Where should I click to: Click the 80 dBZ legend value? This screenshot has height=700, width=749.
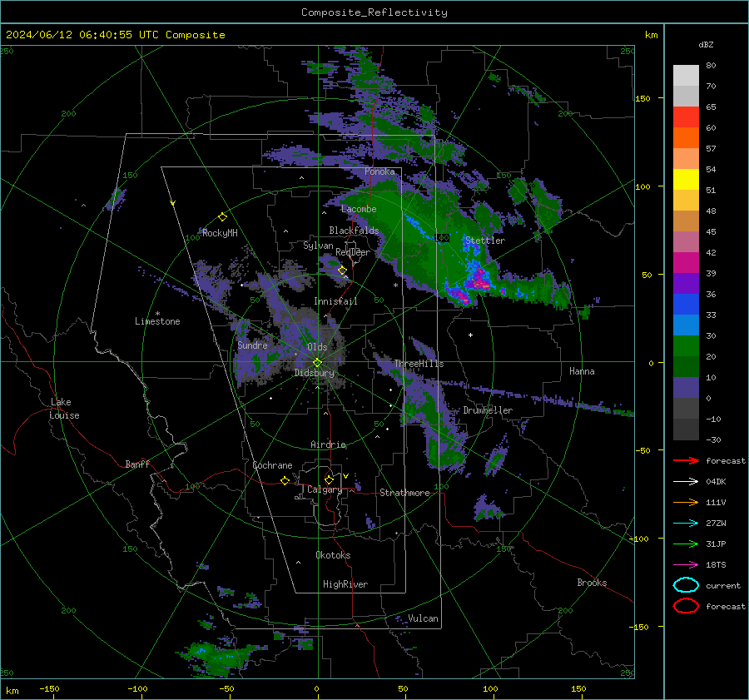[x=711, y=66]
